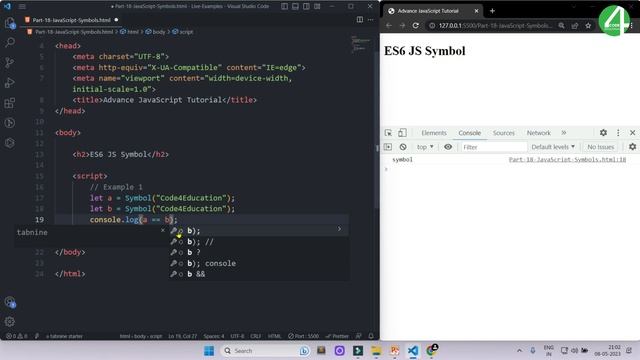Screen dimensions: 640x360
Task: Change indentation via Spaces: 4
Action: click(214, 336)
